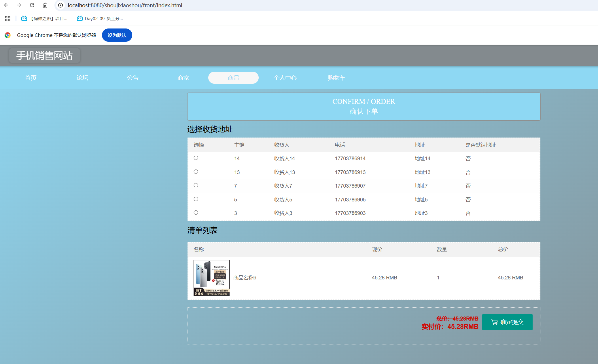Viewport: 598px width, 364px height.
Task: Select radio for address 地址3
Action: [x=196, y=213]
